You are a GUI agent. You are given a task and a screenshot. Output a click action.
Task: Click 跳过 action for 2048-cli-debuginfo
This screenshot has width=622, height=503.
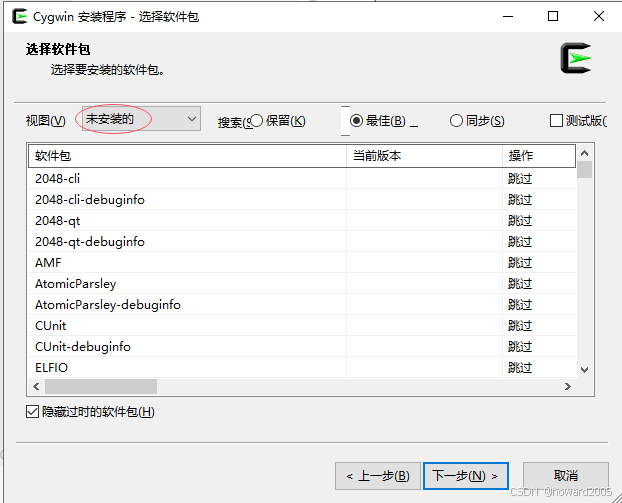tap(520, 200)
